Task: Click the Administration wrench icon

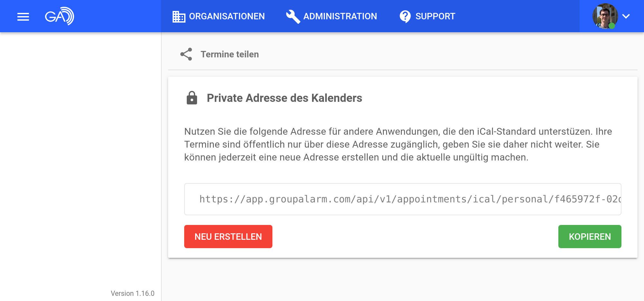Action: pyautogui.click(x=293, y=16)
